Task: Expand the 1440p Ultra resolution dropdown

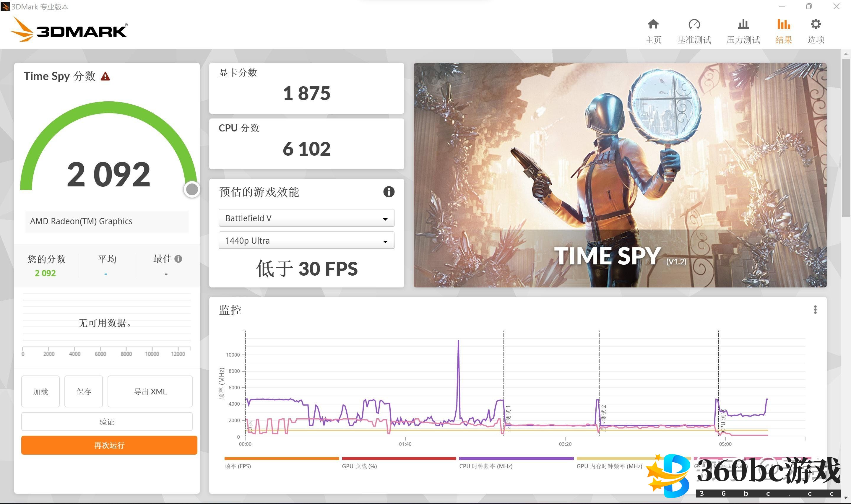Action: [306, 241]
